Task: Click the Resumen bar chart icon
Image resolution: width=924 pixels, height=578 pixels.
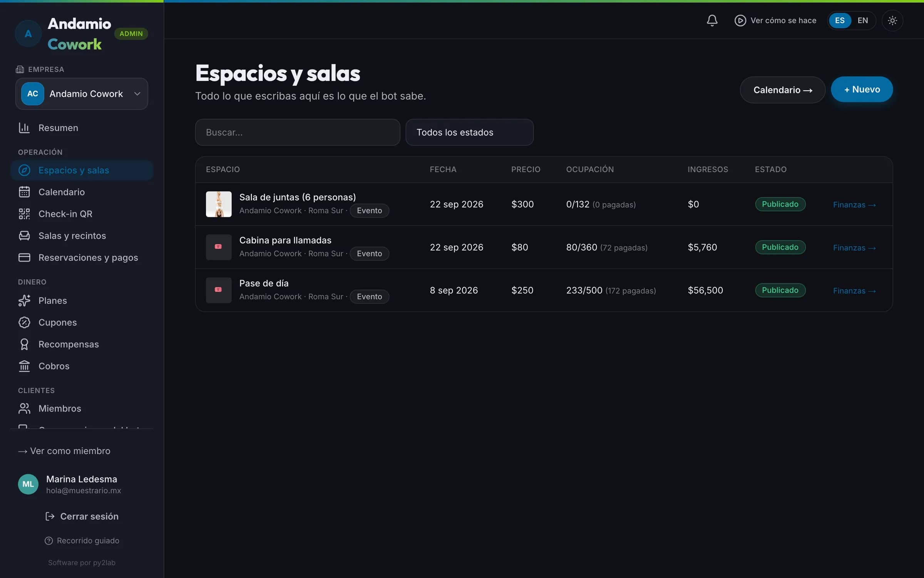Action: [24, 128]
